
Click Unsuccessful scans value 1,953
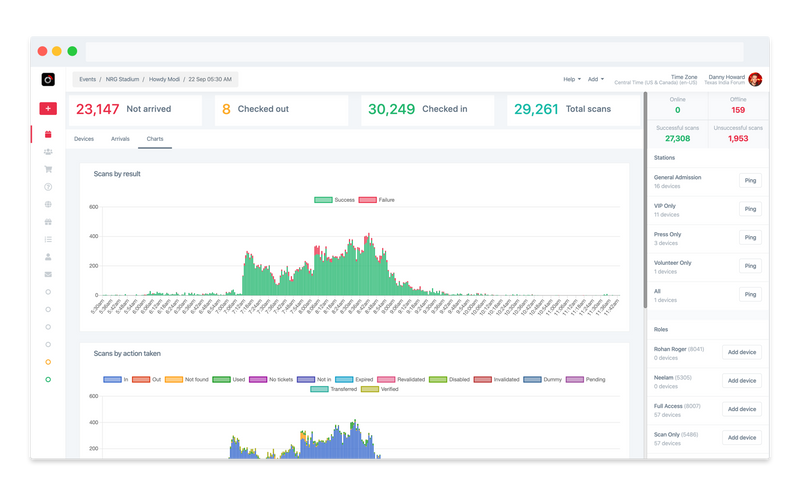(738, 138)
